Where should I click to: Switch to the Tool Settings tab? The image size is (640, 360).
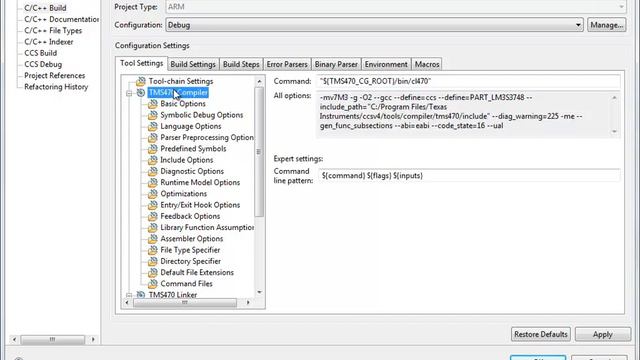[141, 63]
